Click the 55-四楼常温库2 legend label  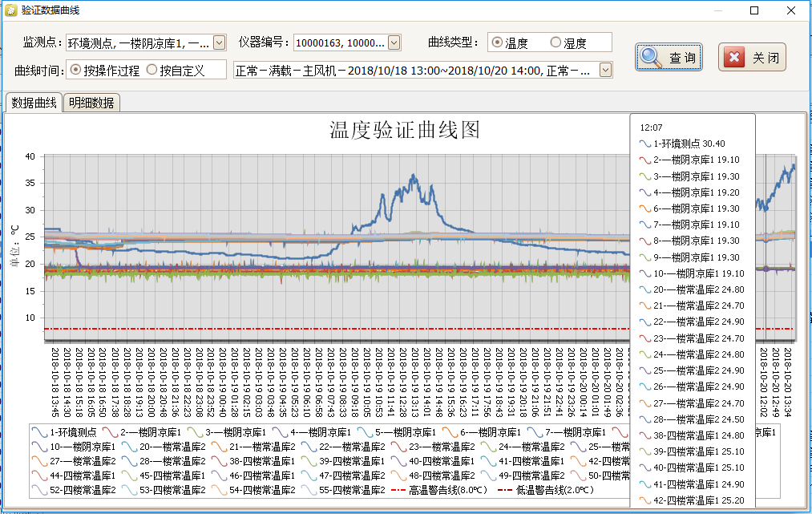click(x=352, y=490)
